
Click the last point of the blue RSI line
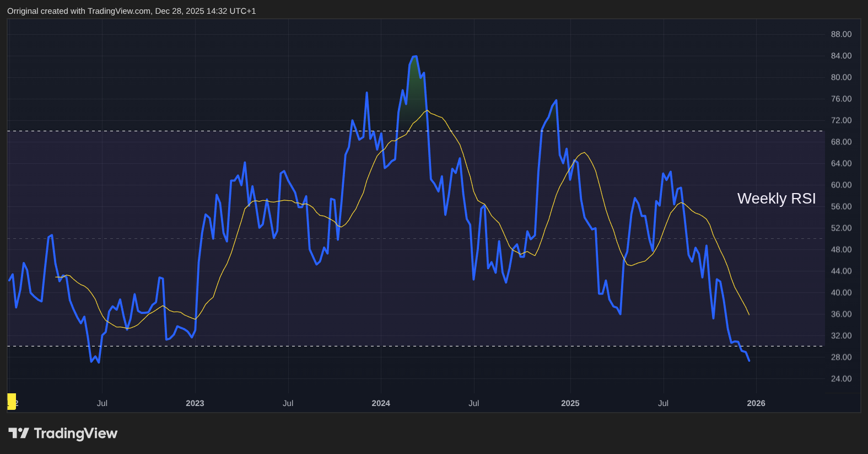click(x=749, y=361)
